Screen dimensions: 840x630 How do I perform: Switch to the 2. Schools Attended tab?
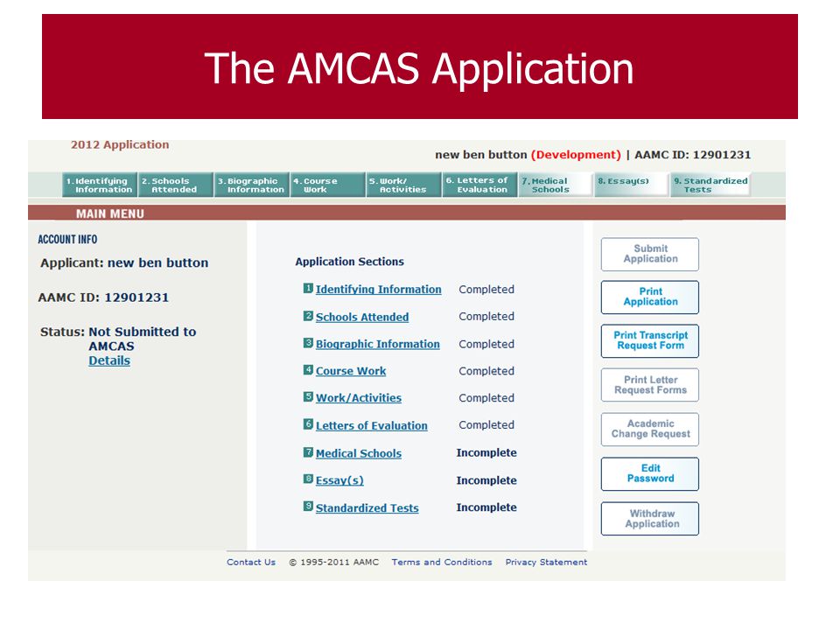(x=176, y=185)
